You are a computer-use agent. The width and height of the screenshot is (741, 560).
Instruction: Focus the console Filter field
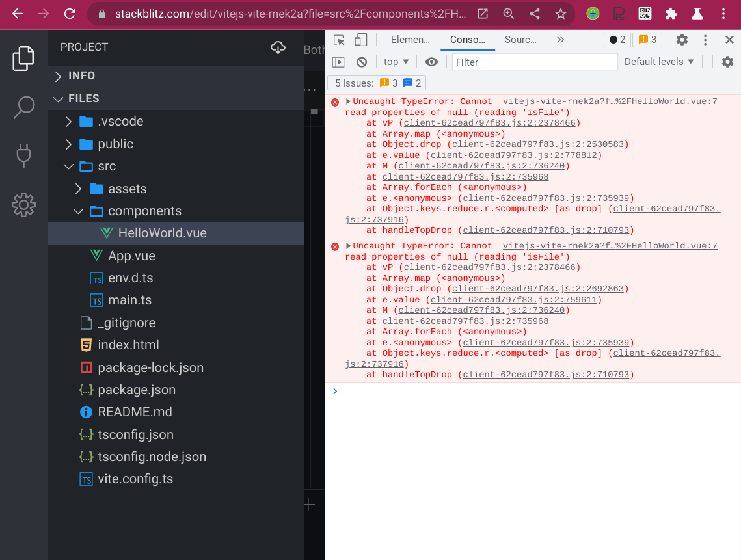pos(535,62)
